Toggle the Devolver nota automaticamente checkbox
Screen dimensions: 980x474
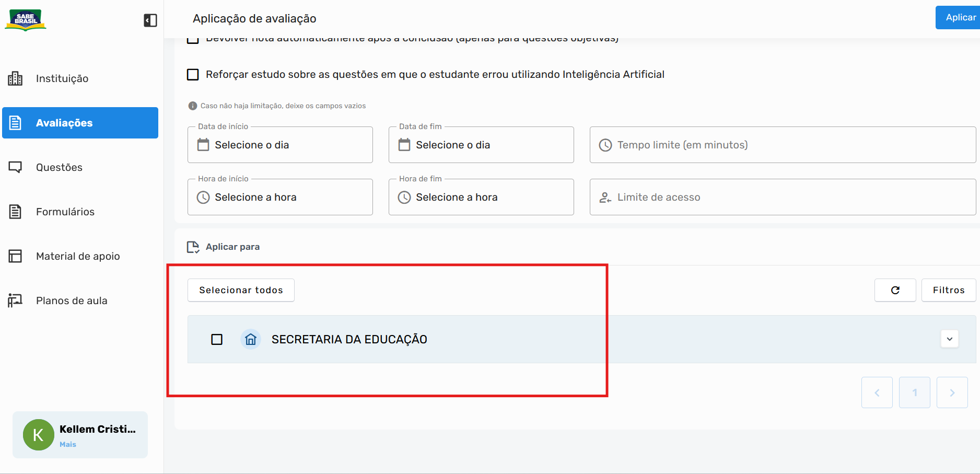click(193, 39)
